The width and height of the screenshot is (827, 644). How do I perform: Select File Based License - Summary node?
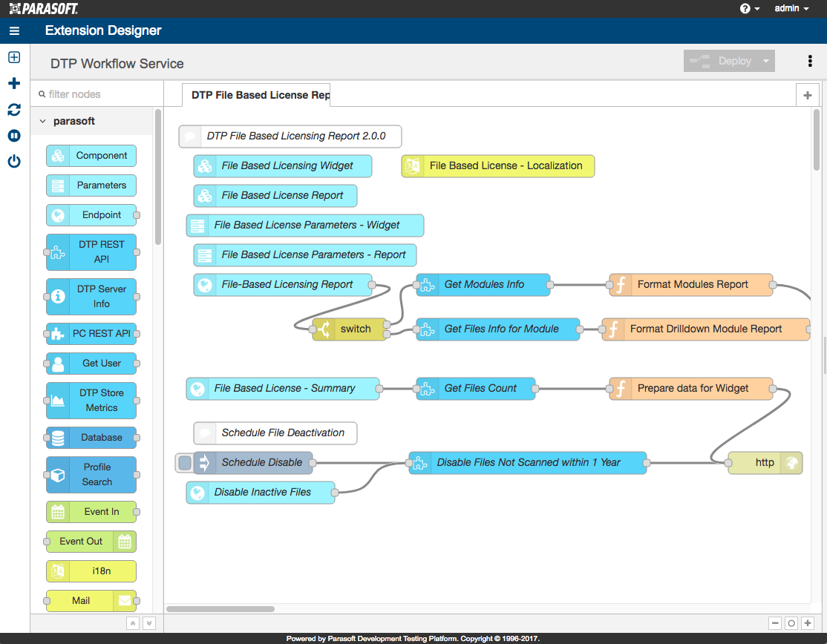pos(283,388)
